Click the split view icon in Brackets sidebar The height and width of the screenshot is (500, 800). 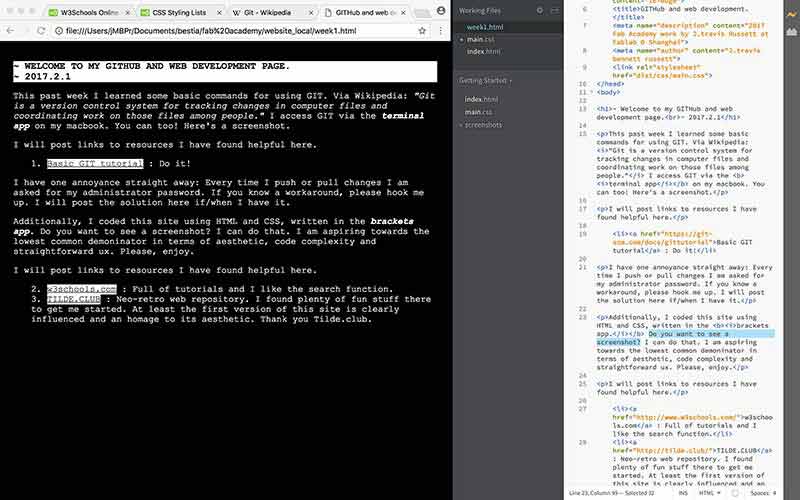tap(555, 10)
